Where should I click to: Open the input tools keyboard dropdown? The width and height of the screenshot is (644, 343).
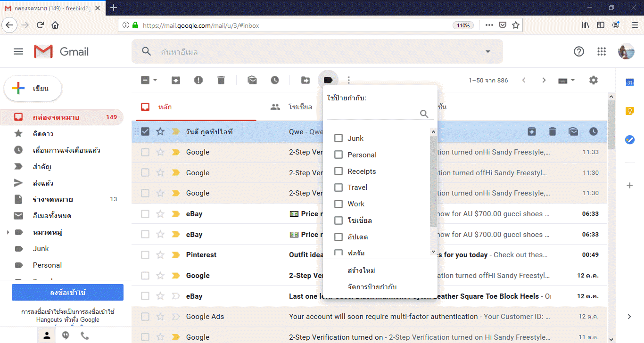pyautogui.click(x=567, y=80)
